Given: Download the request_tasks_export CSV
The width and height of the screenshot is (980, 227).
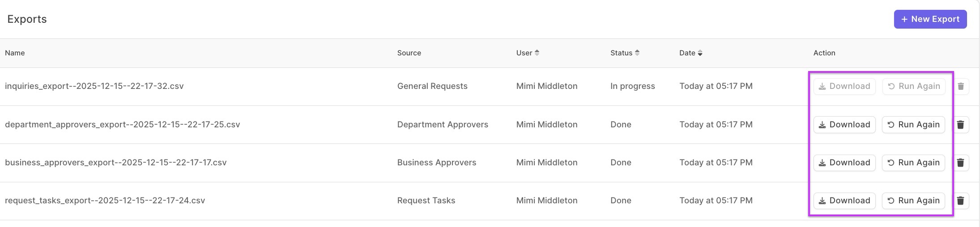Looking at the screenshot, I should (844, 201).
